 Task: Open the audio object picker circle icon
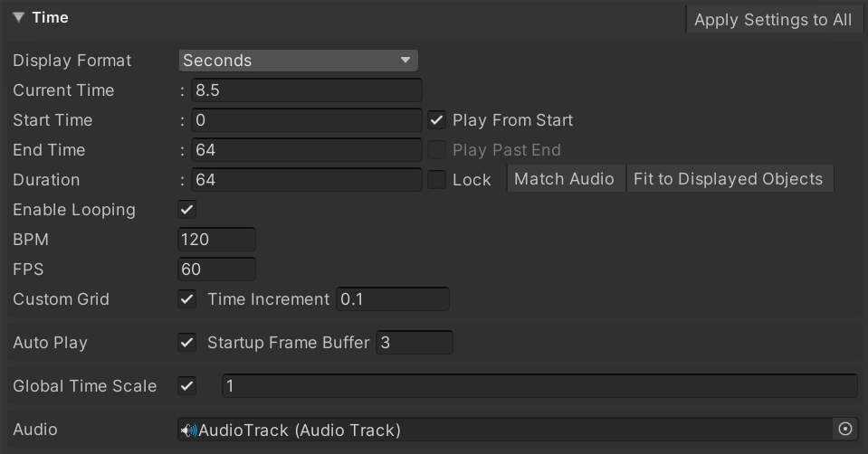point(844,429)
